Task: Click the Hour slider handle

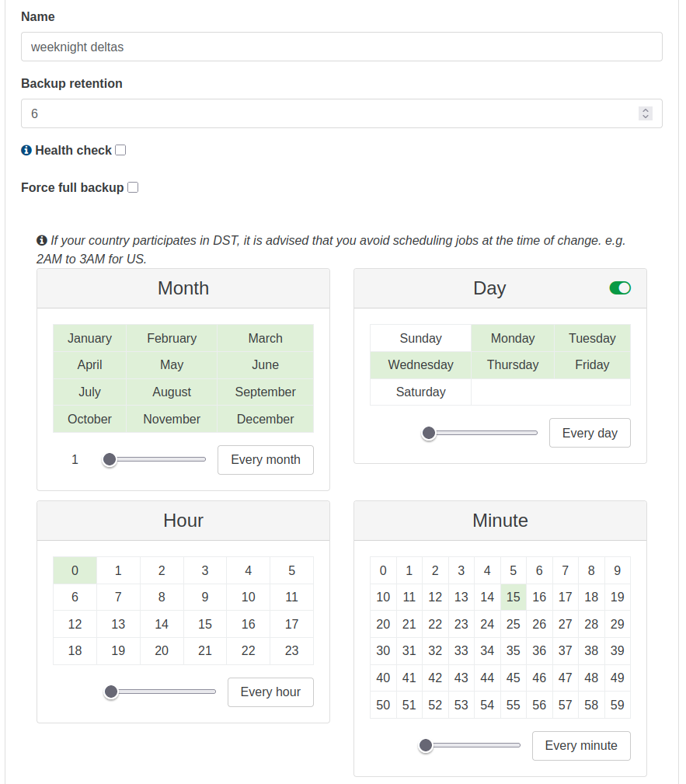Action: tap(111, 692)
